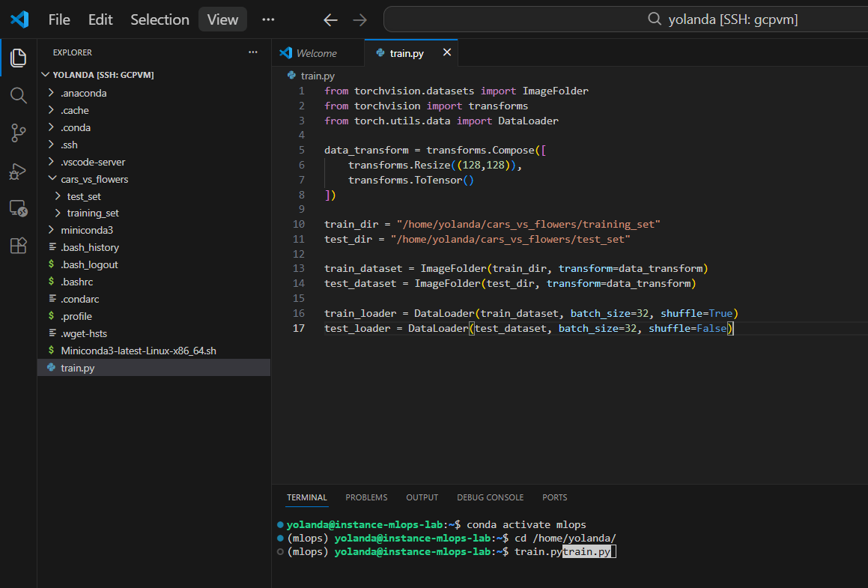Click the go back arrow
This screenshot has height=588, width=868.
click(330, 20)
